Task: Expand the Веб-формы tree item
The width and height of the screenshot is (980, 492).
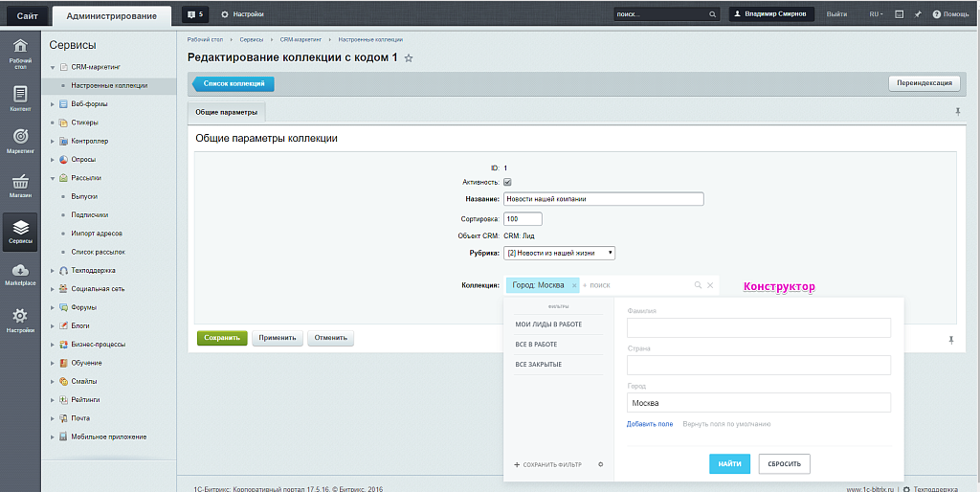Action: 53,104
